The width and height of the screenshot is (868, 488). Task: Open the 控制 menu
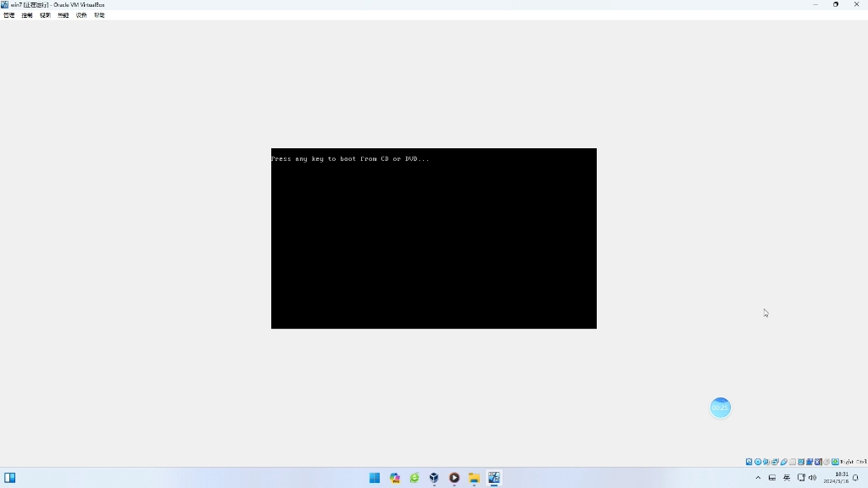27,15
